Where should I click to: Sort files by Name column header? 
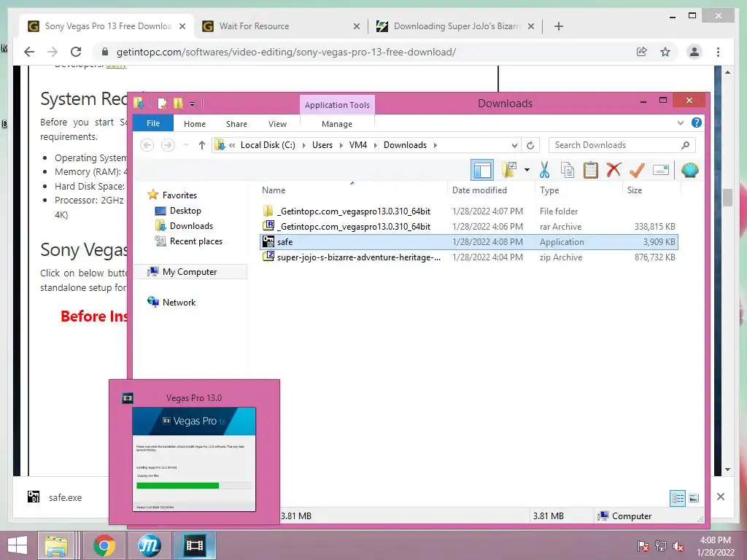click(x=274, y=190)
